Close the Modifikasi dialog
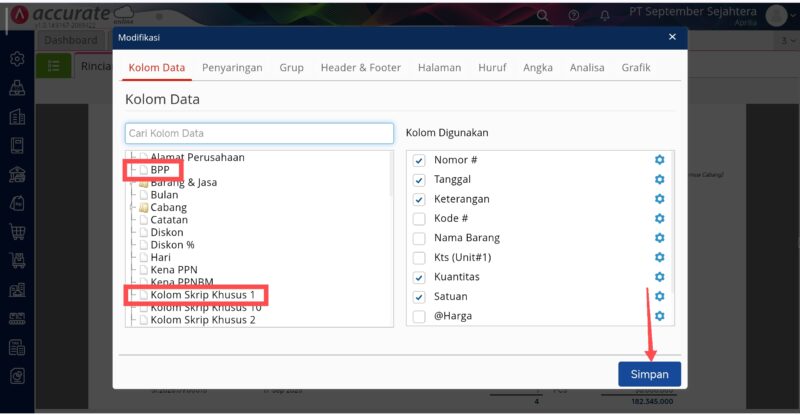The width and height of the screenshot is (800, 415). click(x=672, y=37)
